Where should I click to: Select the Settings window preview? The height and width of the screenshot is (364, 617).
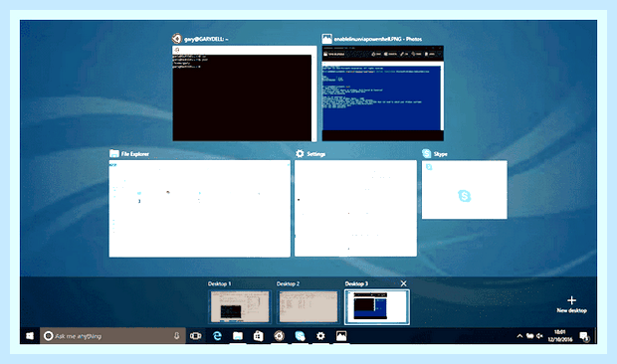(355, 208)
